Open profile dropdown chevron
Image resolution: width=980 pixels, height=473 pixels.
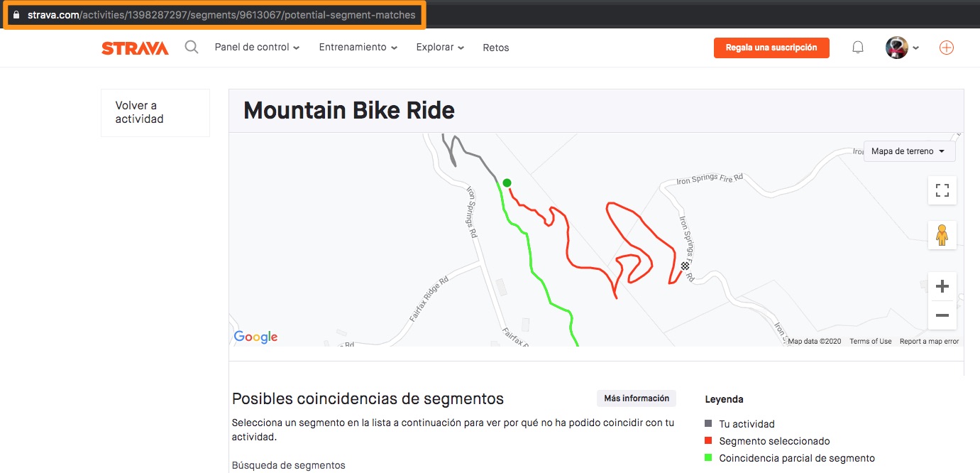[x=915, y=48]
